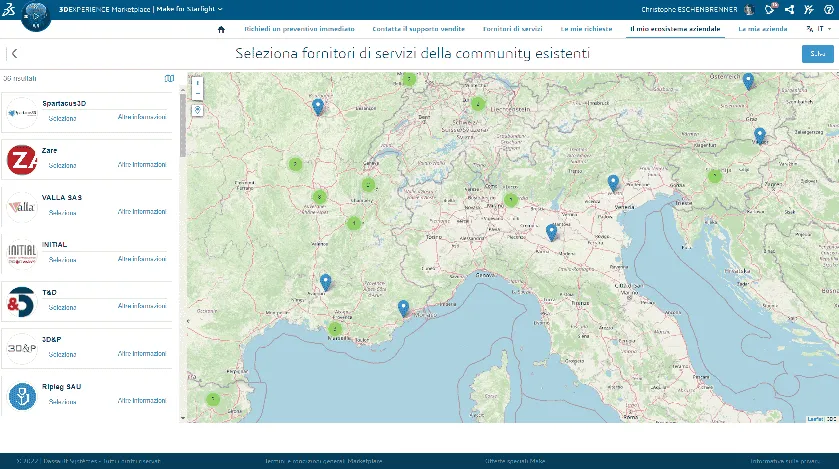Zoom in the map with the plus button
839x469 pixels.
197,83
